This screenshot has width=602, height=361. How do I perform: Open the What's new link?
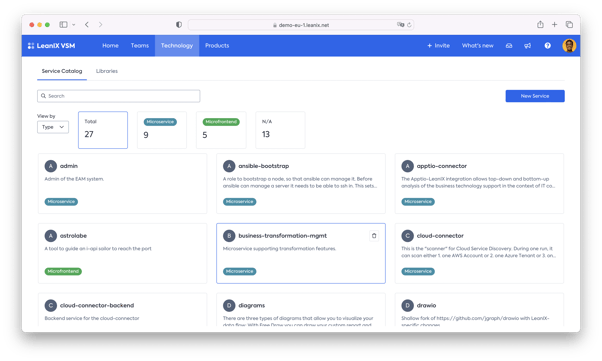(478, 46)
